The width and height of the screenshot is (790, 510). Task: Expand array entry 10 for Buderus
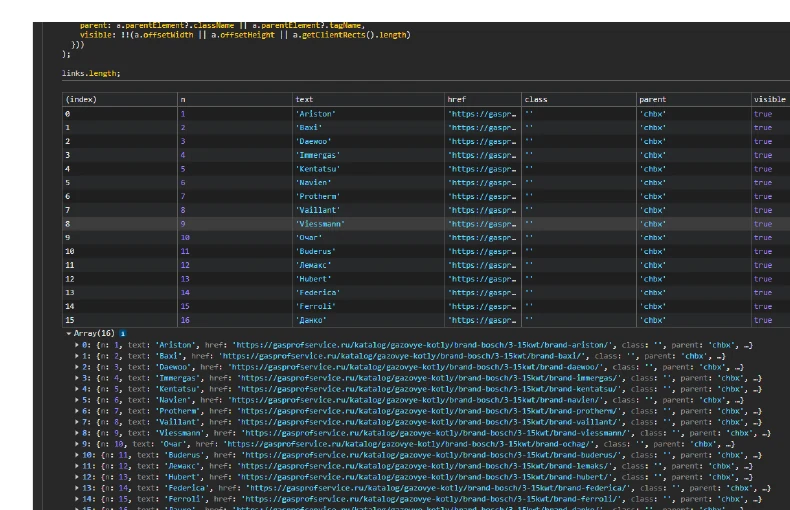click(x=77, y=455)
